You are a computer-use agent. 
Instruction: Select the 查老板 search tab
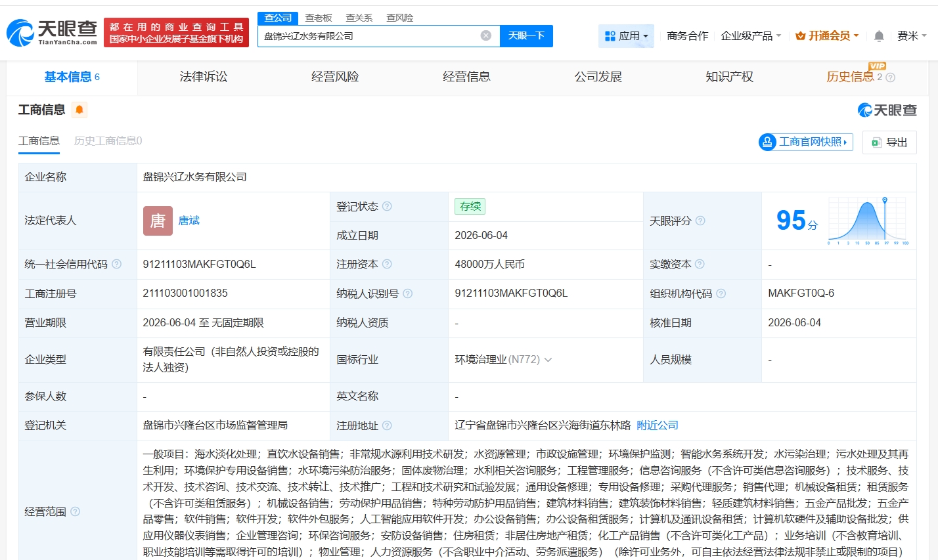[319, 18]
